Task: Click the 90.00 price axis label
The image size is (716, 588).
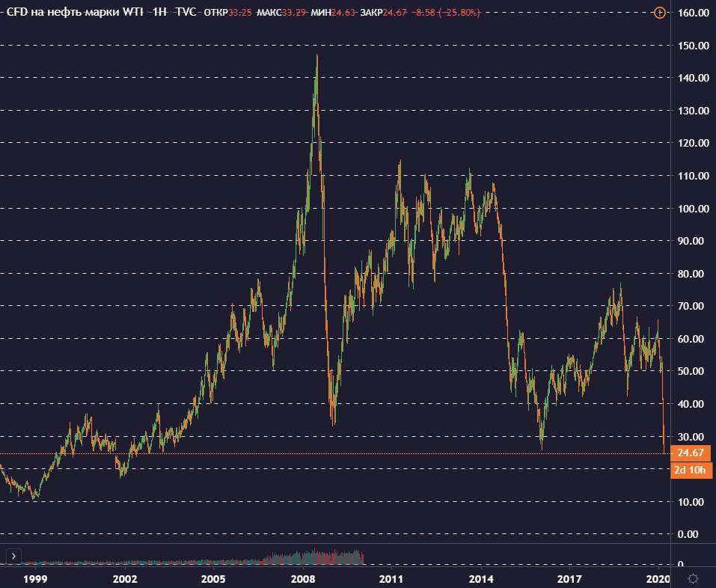Action: (x=691, y=241)
